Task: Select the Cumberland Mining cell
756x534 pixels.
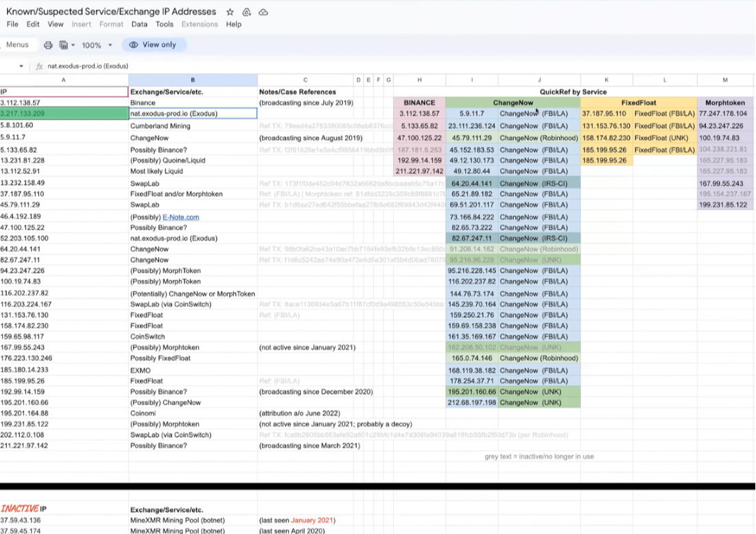Action: point(193,126)
